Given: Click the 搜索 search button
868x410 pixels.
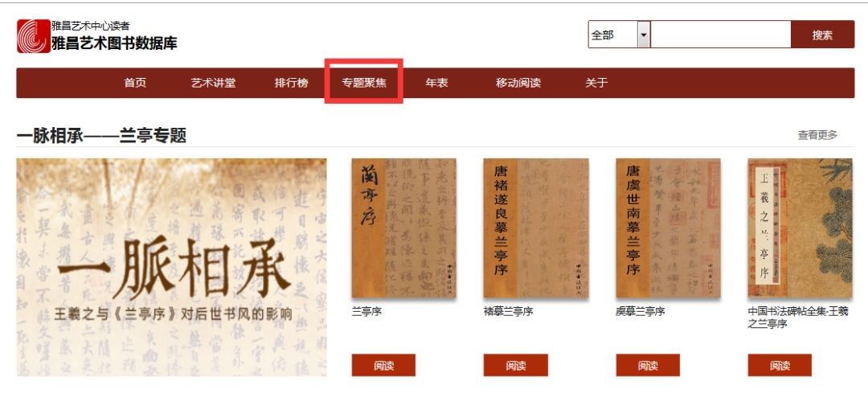Looking at the screenshot, I should [x=822, y=35].
